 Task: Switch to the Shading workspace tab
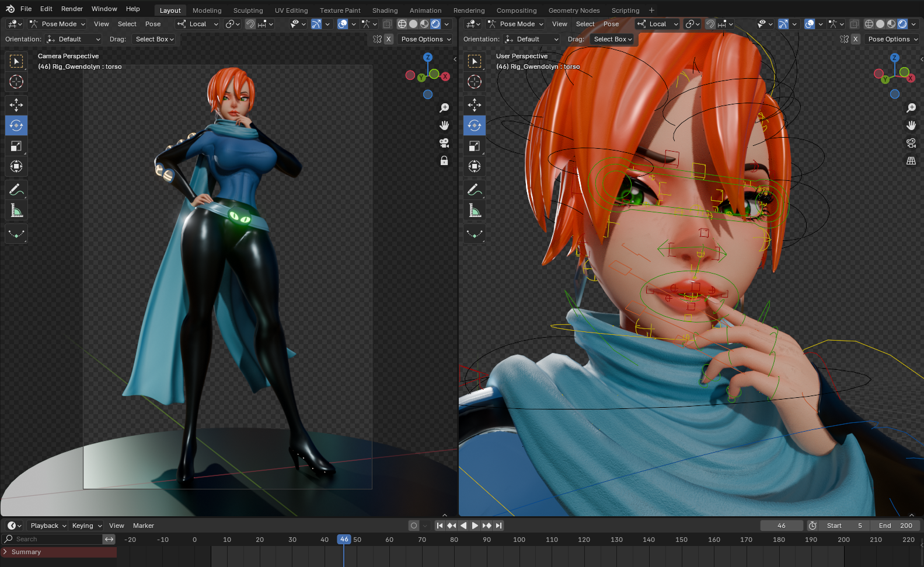385,10
